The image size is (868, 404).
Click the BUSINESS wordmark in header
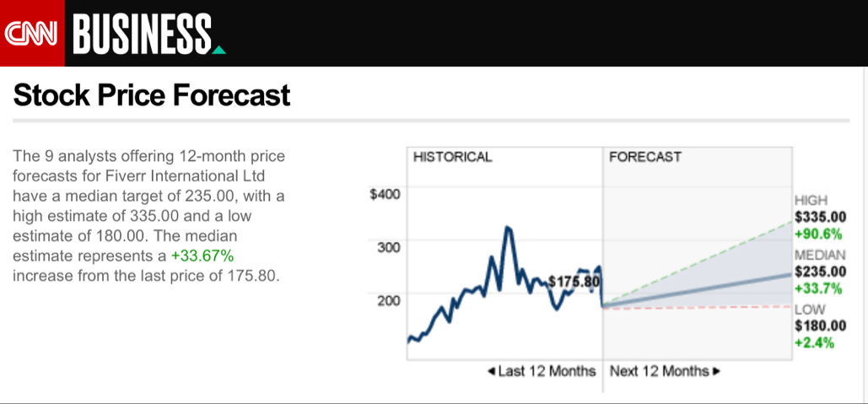coord(142,33)
